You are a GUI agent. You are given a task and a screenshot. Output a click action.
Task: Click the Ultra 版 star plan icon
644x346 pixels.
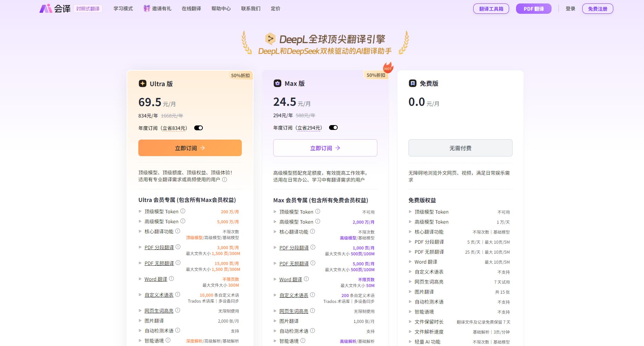coord(143,83)
